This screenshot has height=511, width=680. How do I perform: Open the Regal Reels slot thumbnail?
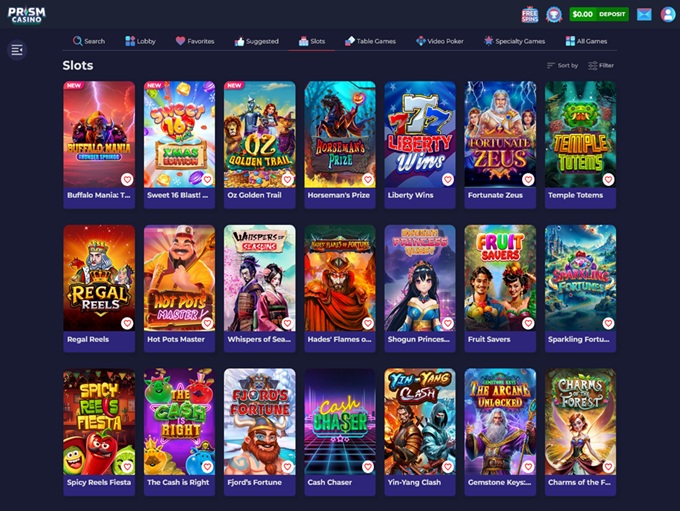pos(99,277)
